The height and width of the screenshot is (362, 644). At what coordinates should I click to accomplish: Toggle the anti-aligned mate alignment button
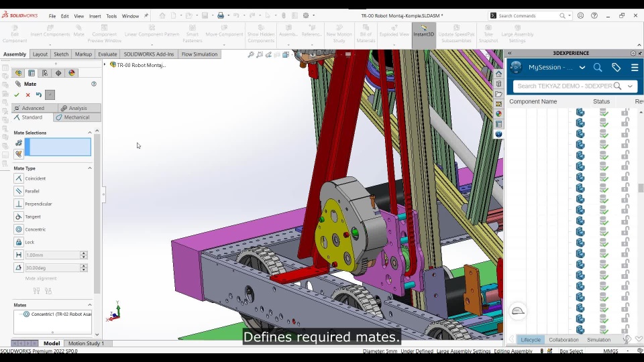point(48,291)
